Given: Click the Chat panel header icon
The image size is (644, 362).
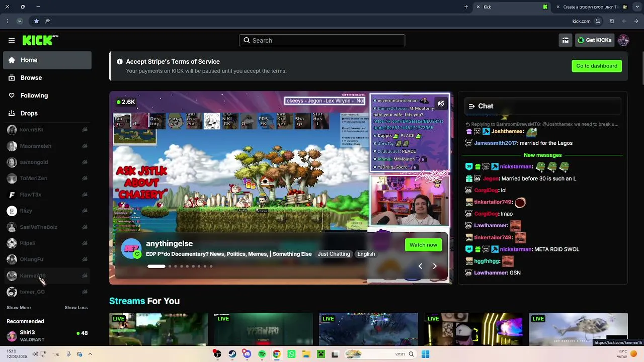Looking at the screenshot, I should (x=471, y=106).
